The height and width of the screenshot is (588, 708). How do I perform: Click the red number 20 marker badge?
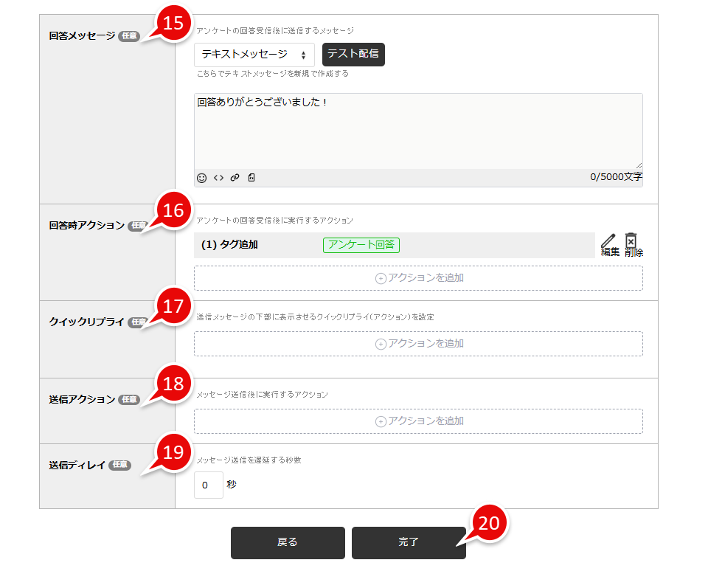[489, 523]
